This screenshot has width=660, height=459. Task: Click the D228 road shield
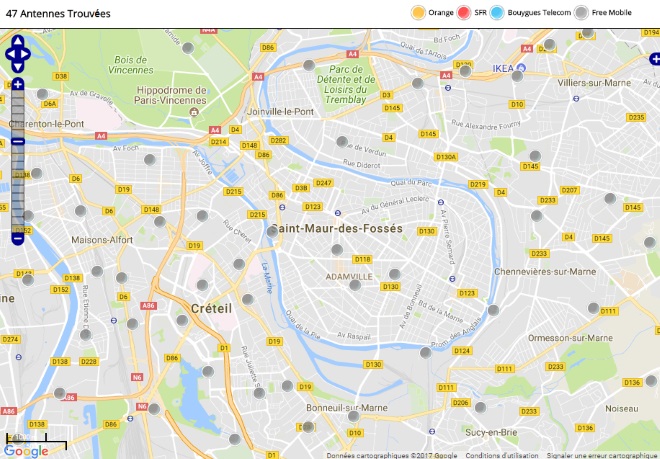[x=89, y=361]
